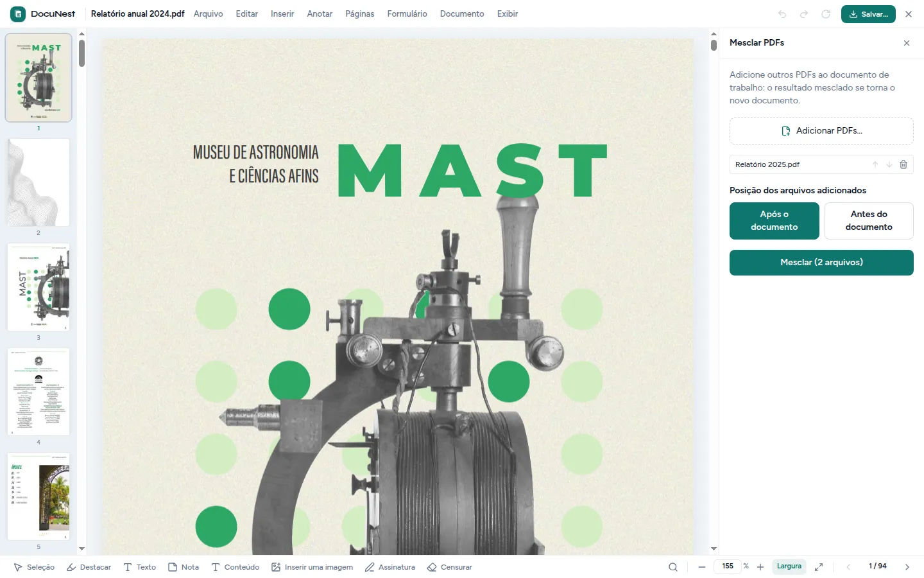This screenshot has width=924, height=578.
Task: Open the Exibir menu
Action: 508,14
